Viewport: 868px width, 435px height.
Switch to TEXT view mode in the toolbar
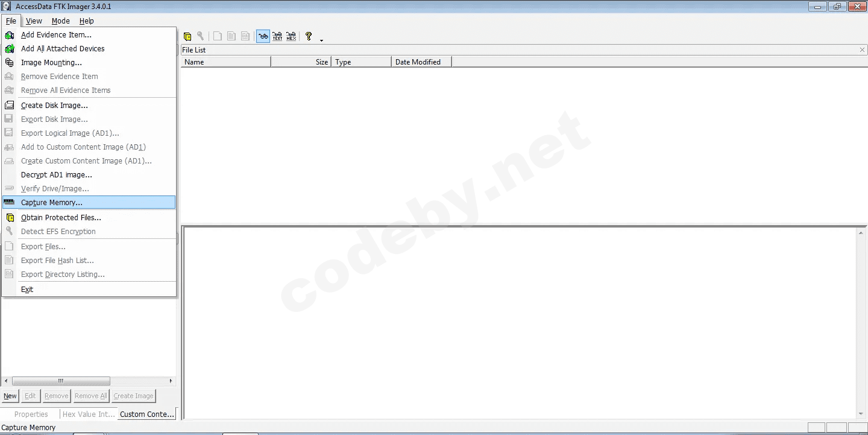277,36
